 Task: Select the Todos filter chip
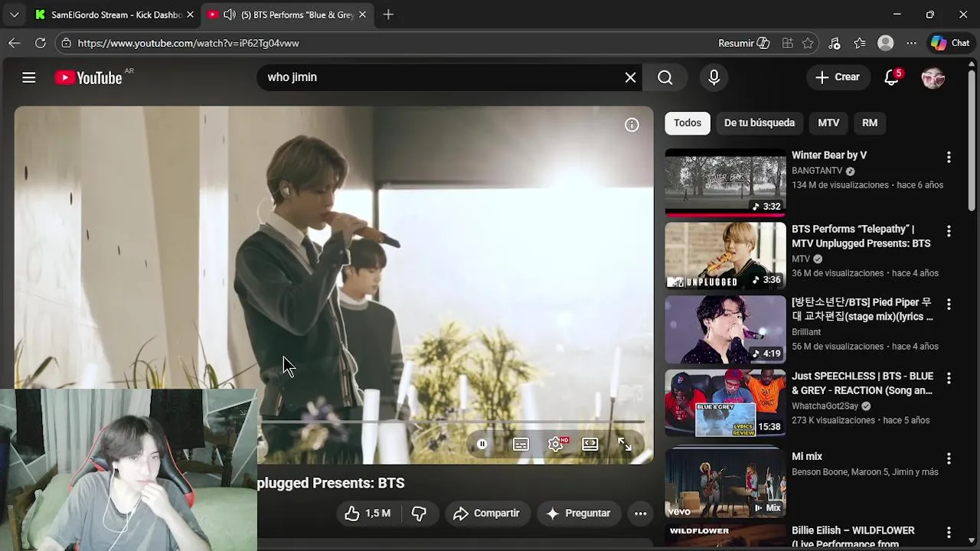coord(687,123)
